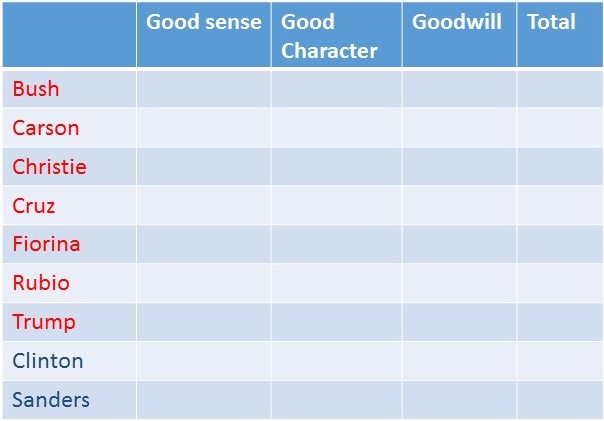The height and width of the screenshot is (421, 604).
Task: Select the Carson row label
Action: pos(46,128)
